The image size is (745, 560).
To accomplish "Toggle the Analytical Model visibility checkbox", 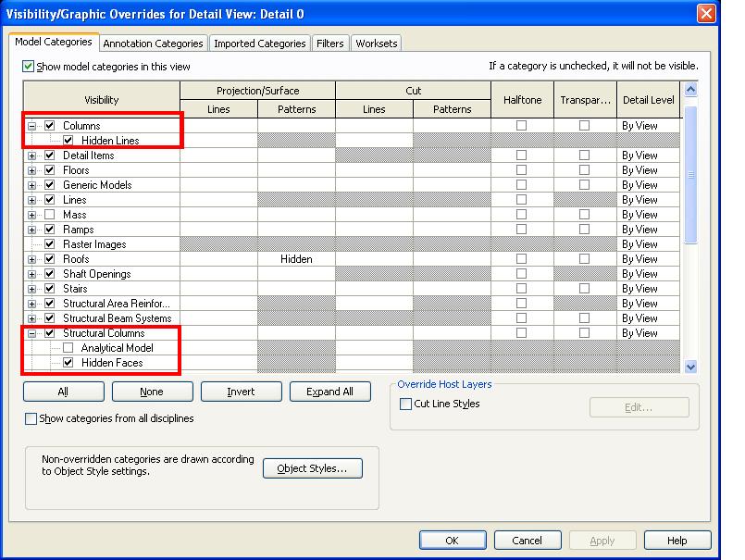I will 68,348.
